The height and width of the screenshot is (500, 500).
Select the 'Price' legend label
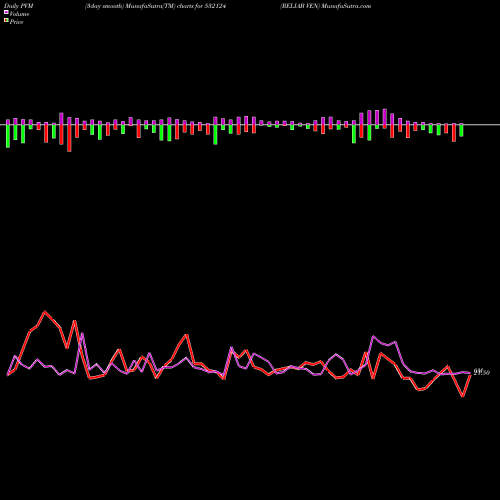point(16,22)
